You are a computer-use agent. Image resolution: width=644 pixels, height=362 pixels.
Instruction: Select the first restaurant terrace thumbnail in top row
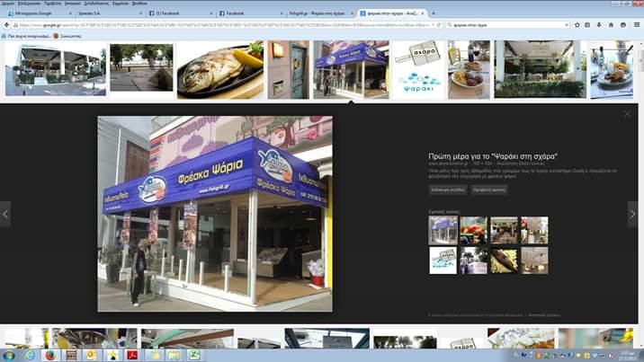pyautogui.click(x=56, y=70)
